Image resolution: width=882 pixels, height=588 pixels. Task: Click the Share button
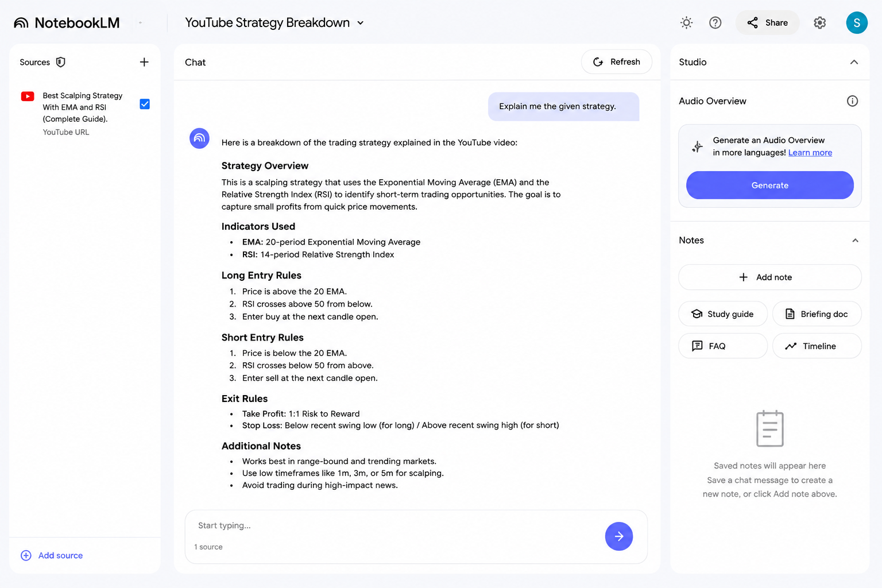(768, 23)
